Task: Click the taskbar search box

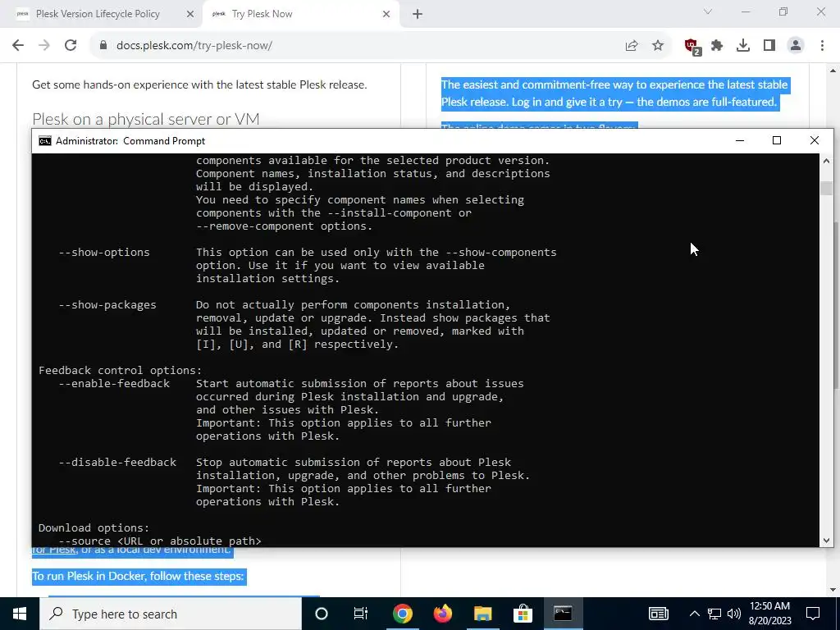Action: click(171, 614)
